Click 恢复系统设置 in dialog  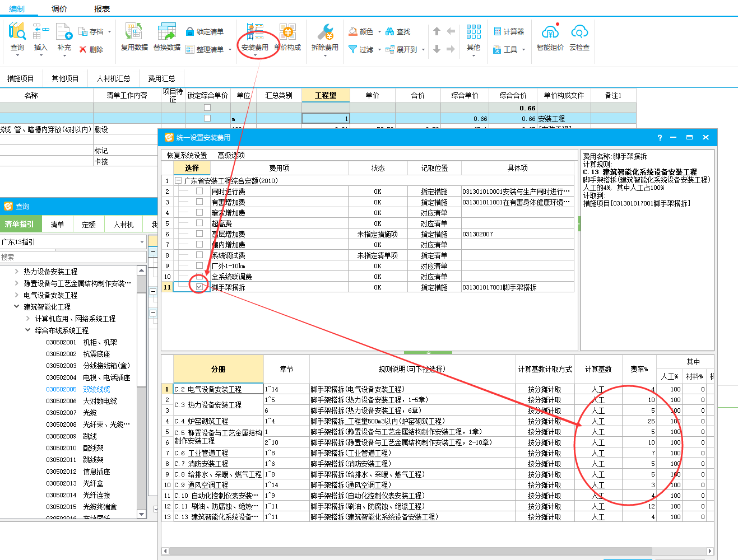click(x=187, y=155)
